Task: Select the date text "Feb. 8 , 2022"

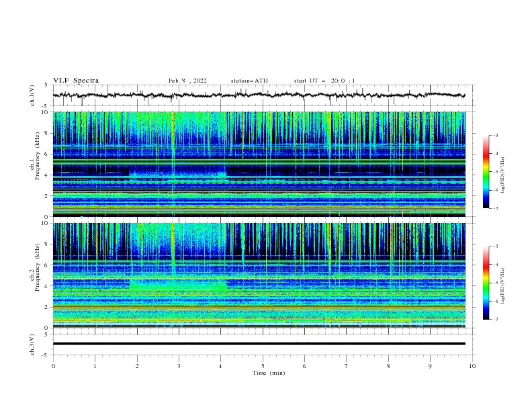Action: point(187,81)
